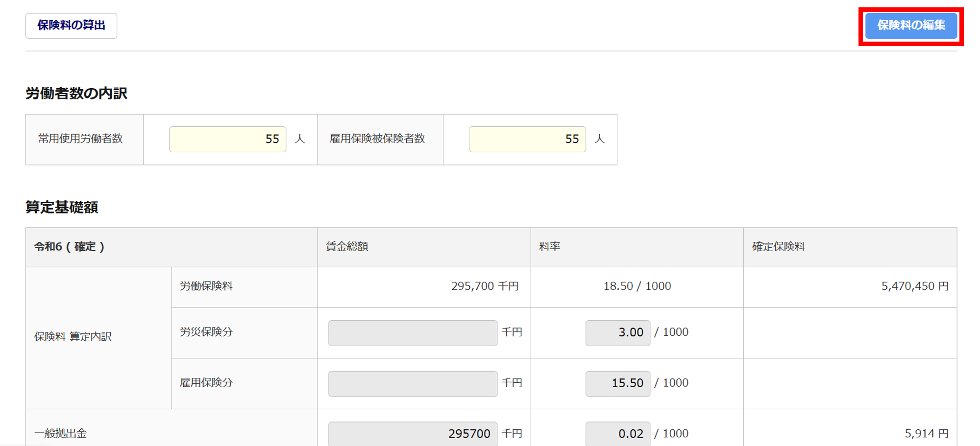Screen dimensions: 980x446
Task: Click the 保険料 算定内訳 label
Action: 73,337
